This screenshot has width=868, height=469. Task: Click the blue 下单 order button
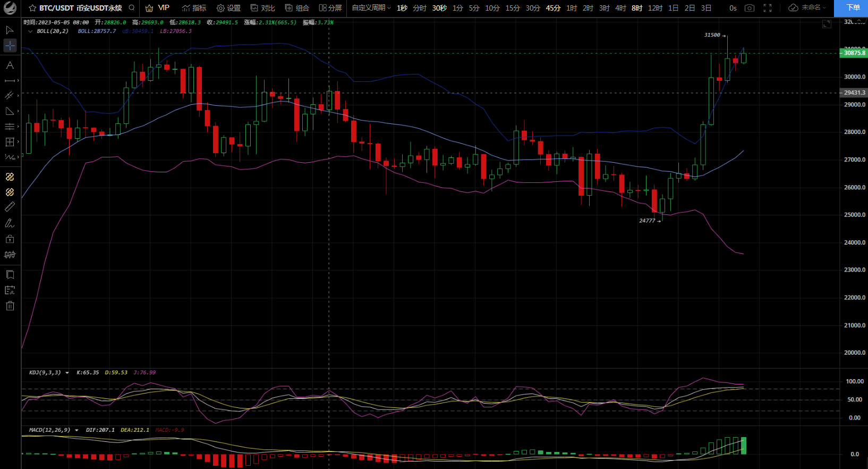click(853, 8)
